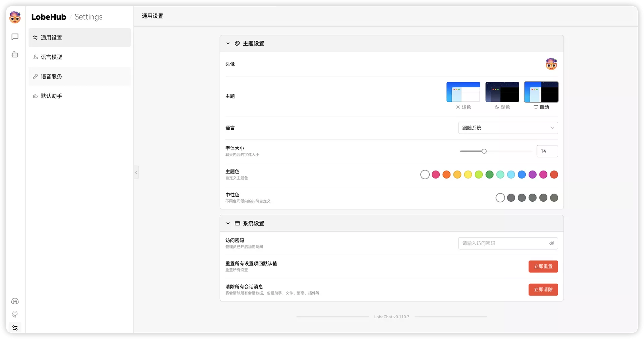
Task: Click the 请输入访问密码 input field
Action: (503, 244)
